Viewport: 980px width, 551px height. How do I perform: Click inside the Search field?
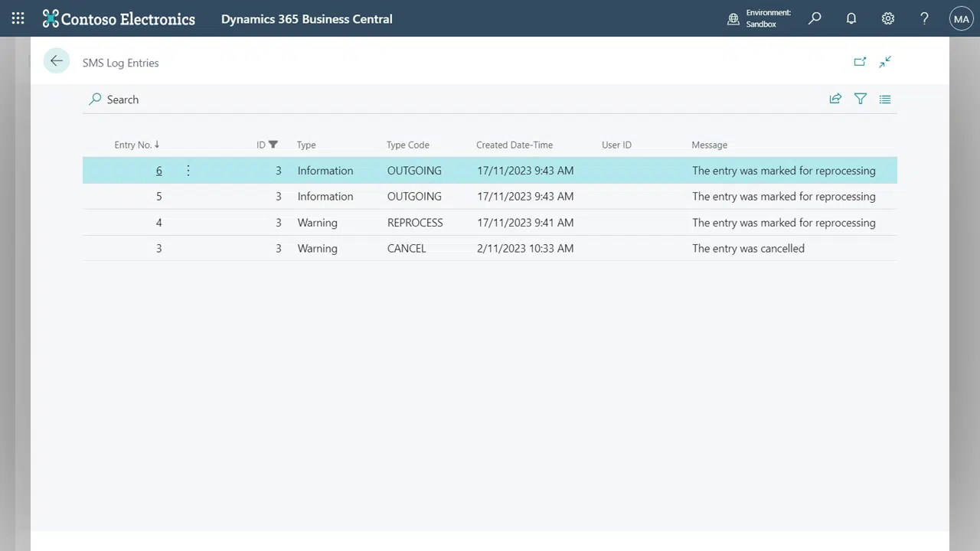(x=230, y=99)
